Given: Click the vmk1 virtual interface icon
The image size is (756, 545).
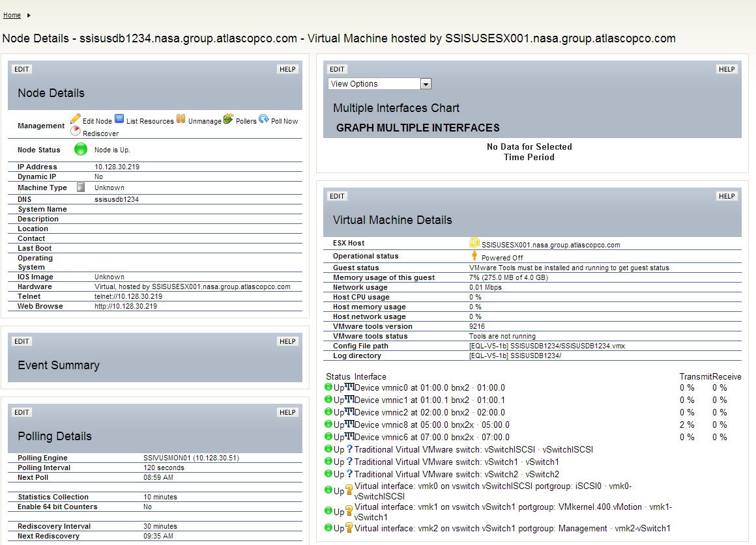Looking at the screenshot, I should tap(349, 511).
